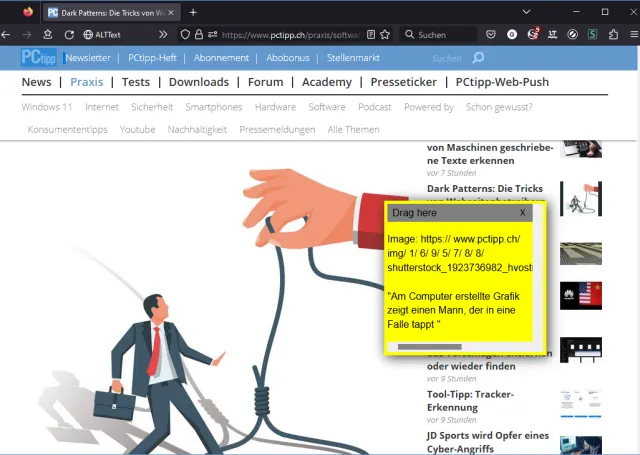Open the Pocket save icon
The height and width of the screenshot is (455, 640).
491,35
